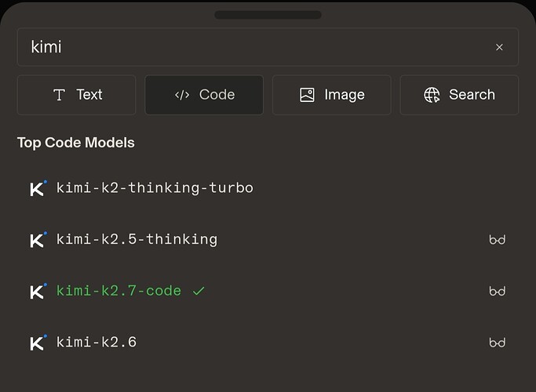Click glasses icon for kimi-k2.7-code
Screen dimensions: 536x392
497,292
